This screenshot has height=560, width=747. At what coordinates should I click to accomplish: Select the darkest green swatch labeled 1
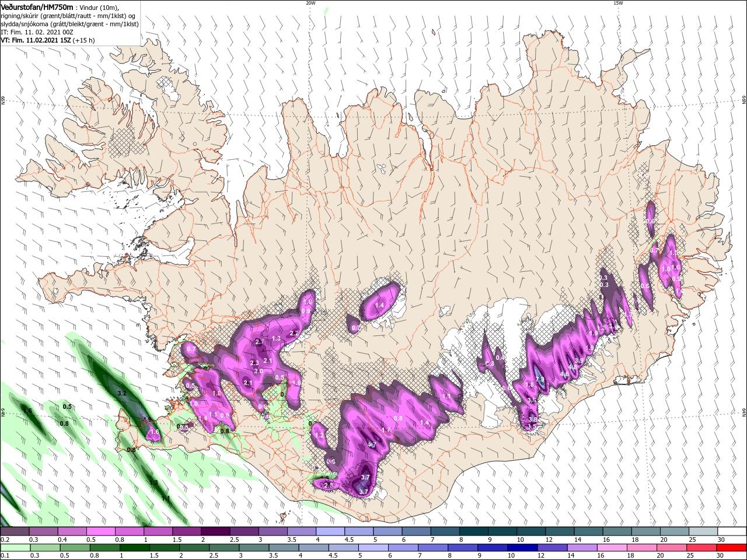tap(134, 548)
